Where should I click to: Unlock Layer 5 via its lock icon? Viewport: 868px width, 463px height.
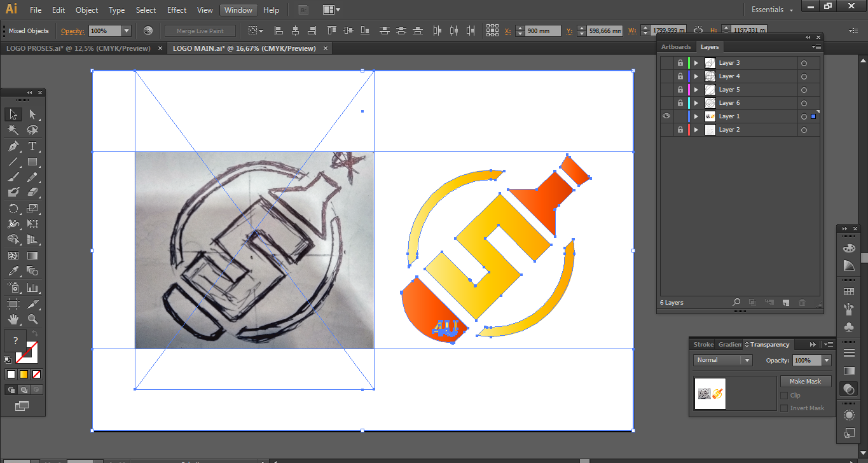tap(680, 90)
